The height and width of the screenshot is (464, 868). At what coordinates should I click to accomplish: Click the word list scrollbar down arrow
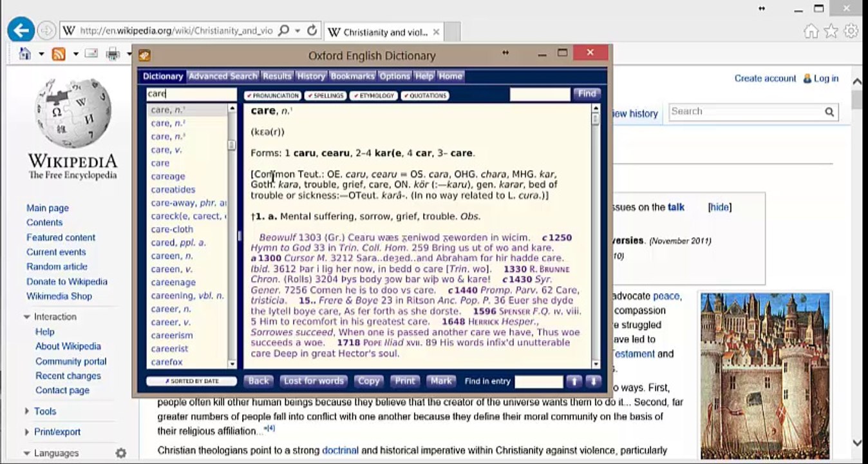232,364
